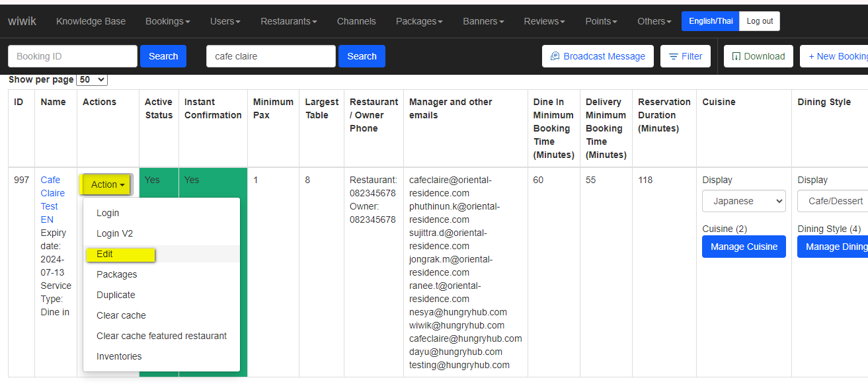Image resolution: width=868 pixels, height=388 pixels.
Task: Change the Show per page selector
Action: pyautogui.click(x=92, y=79)
